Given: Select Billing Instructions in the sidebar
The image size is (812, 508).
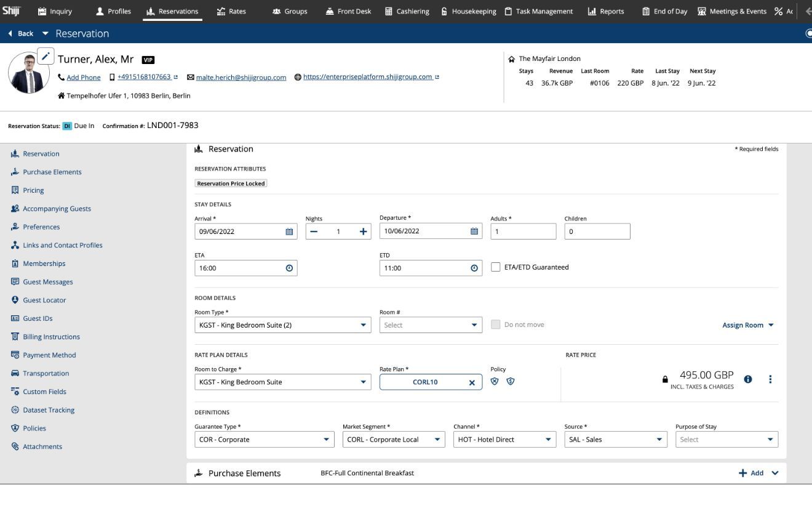Looking at the screenshot, I should click(51, 337).
